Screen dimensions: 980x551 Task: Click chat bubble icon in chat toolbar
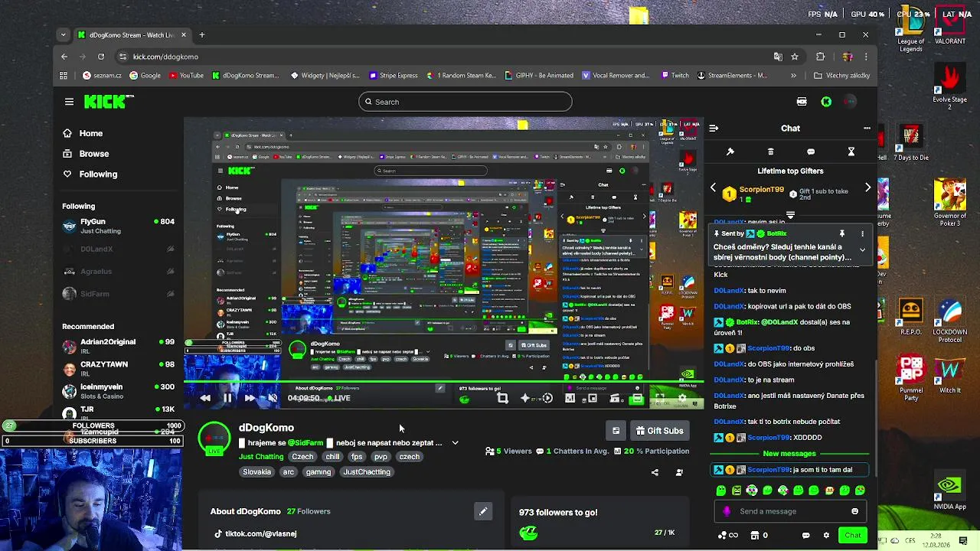click(811, 152)
